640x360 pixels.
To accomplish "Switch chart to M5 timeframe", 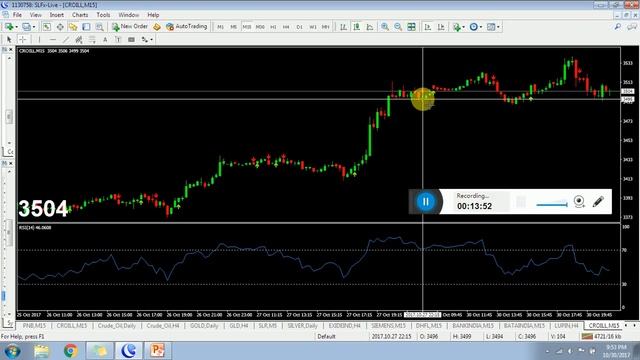I will 233,27.
